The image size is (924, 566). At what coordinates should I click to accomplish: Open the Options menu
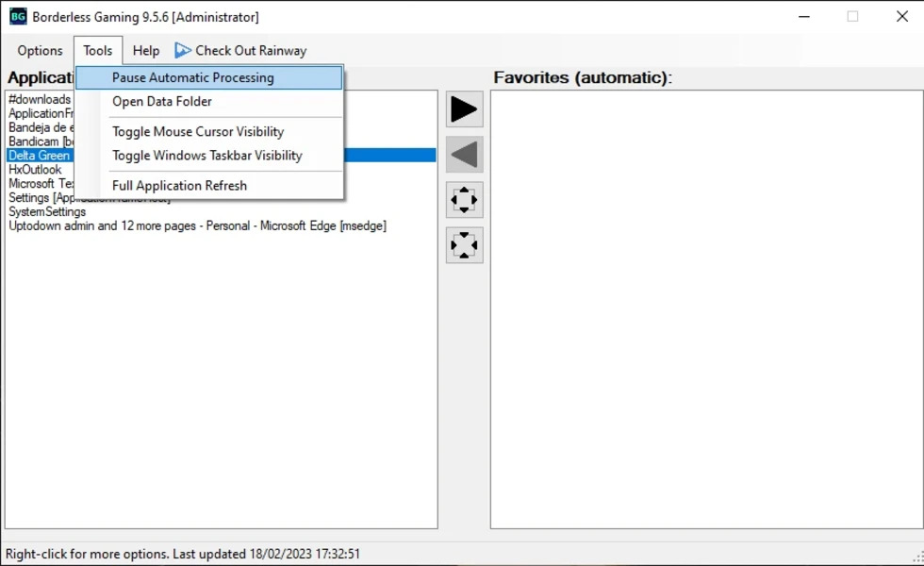[40, 51]
